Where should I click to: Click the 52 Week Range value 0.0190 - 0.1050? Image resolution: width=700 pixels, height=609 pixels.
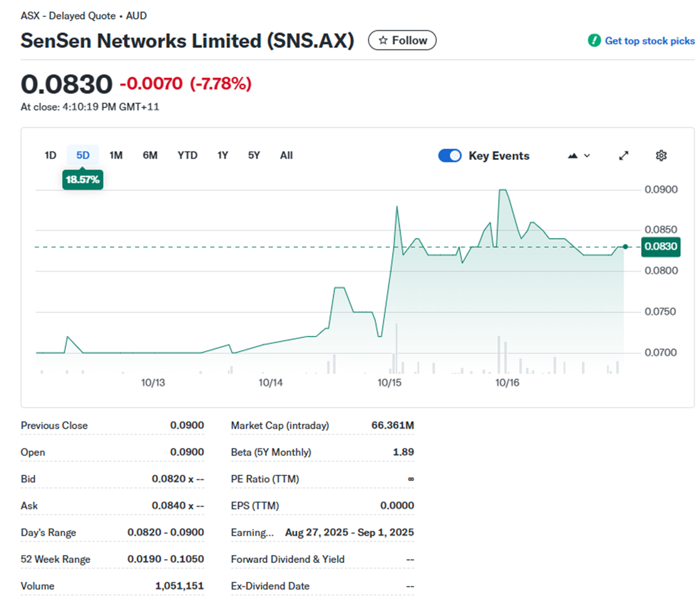(x=166, y=559)
